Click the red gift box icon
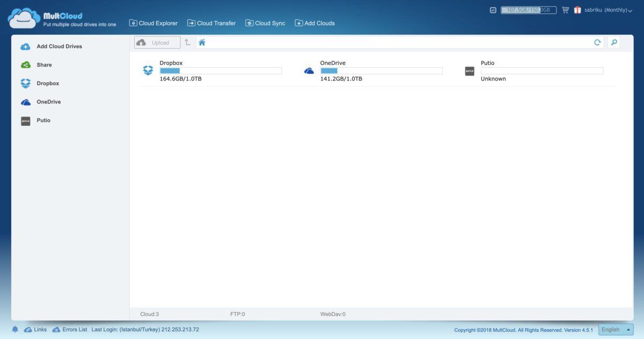This screenshot has width=644, height=339. (x=577, y=10)
